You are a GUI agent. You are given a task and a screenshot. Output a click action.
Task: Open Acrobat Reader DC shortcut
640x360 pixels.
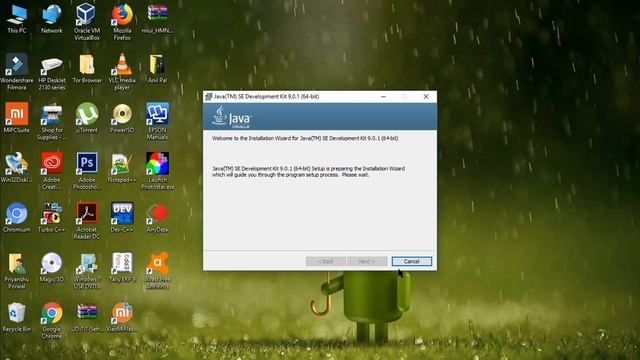point(87,221)
